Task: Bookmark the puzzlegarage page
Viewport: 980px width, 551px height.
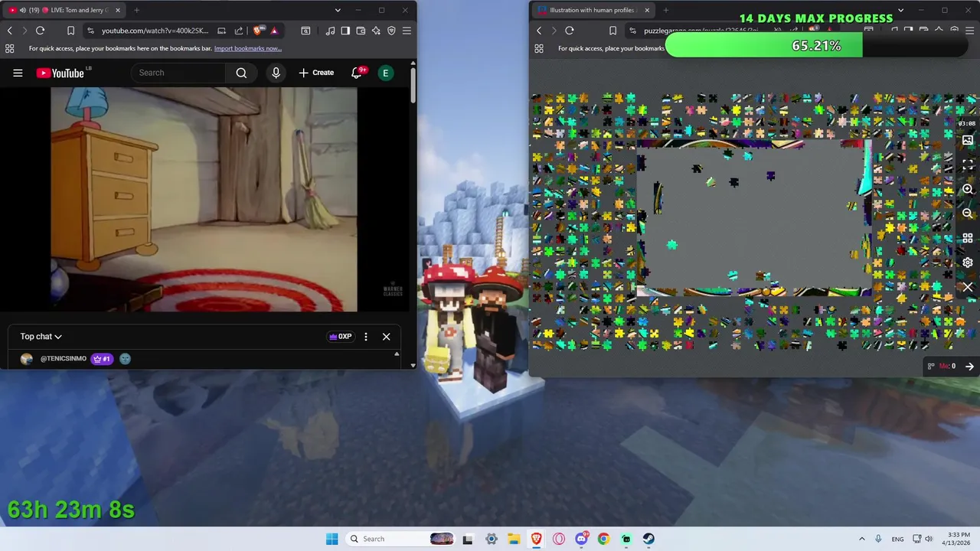Action: click(612, 31)
